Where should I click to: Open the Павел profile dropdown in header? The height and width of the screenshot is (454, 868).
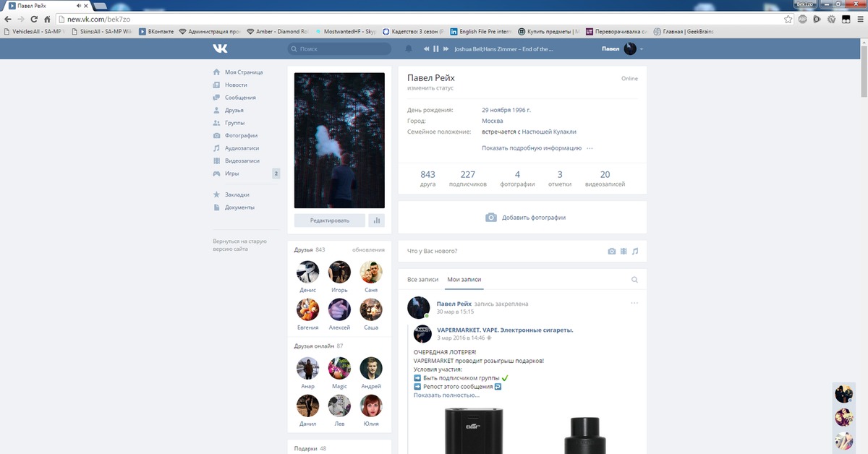point(622,49)
